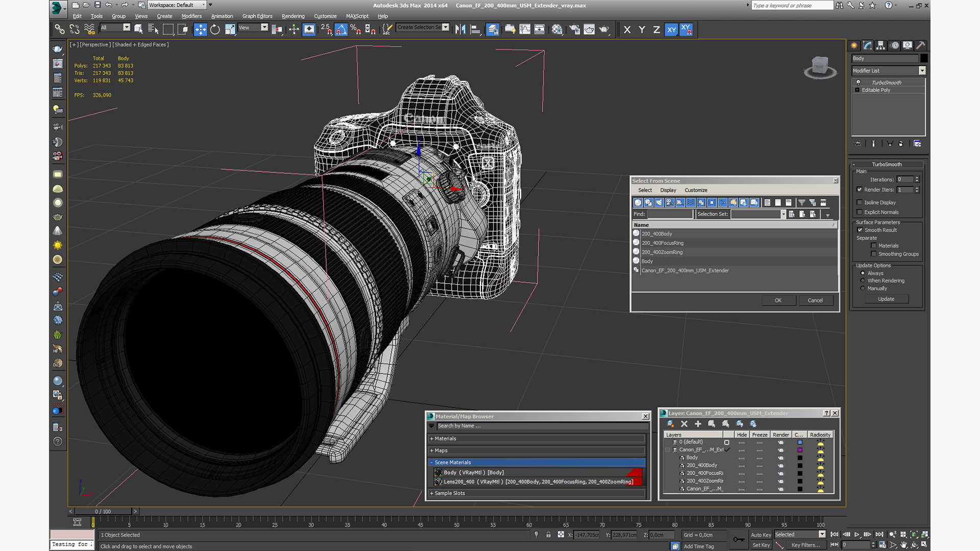Click Configure Modifier Sets icon
The height and width of the screenshot is (551, 980).
point(917,144)
